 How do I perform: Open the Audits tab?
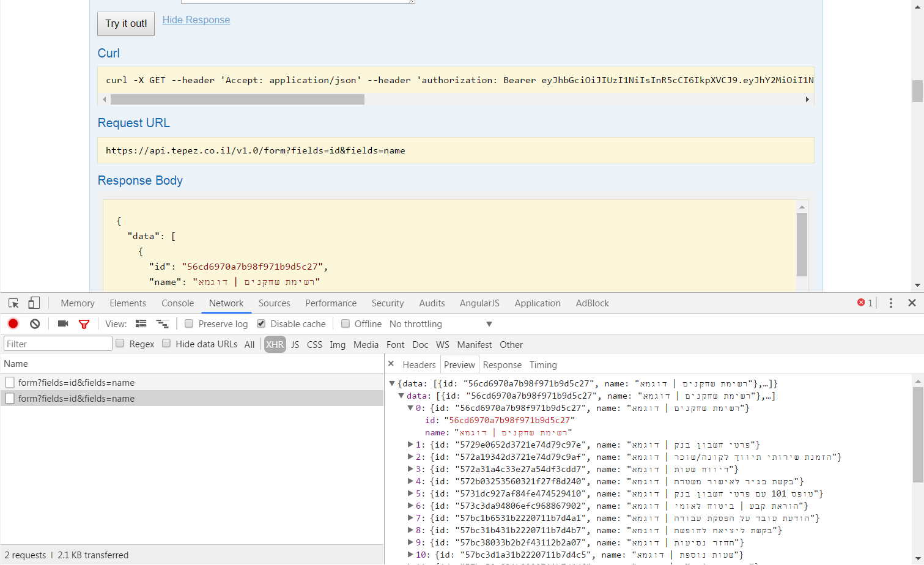point(432,303)
